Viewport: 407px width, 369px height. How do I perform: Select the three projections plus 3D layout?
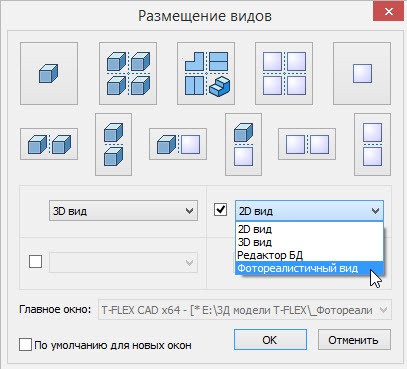(206, 73)
